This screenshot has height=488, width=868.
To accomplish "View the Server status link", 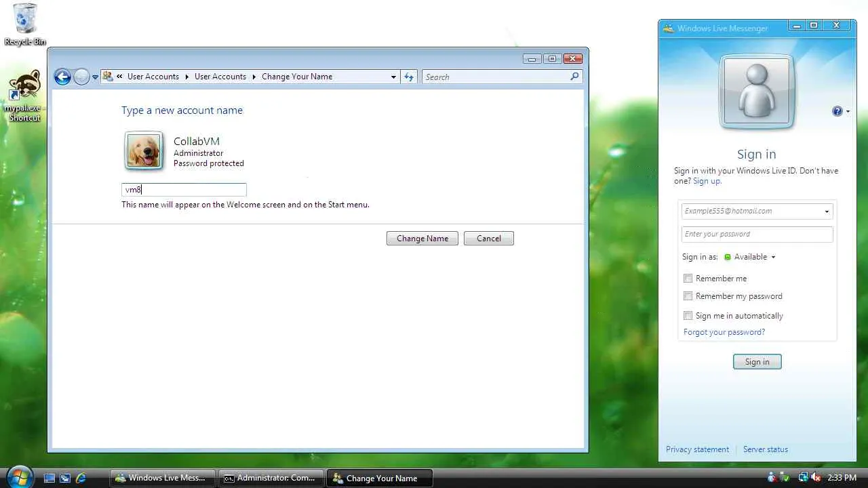I will (766, 449).
